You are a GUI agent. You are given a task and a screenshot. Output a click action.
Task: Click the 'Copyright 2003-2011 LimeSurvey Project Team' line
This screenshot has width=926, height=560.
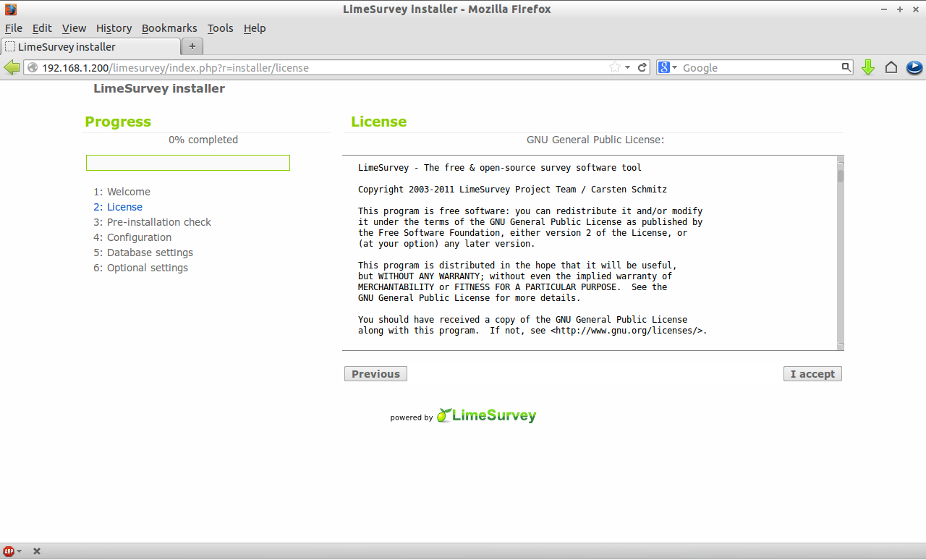click(x=512, y=190)
